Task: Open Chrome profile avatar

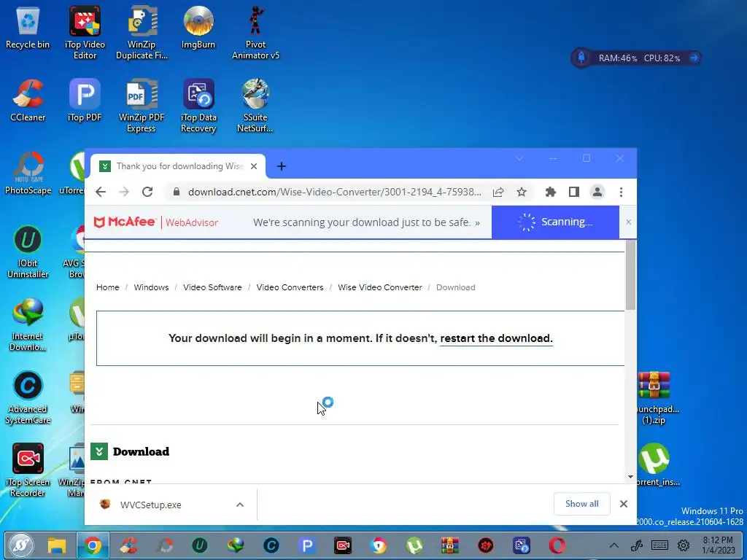Action: 597,192
